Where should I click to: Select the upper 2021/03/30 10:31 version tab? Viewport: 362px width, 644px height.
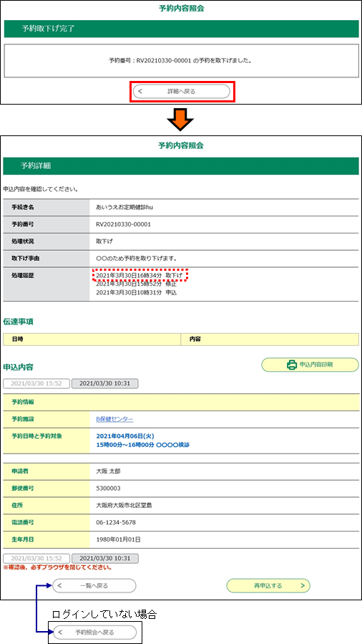coord(105,384)
